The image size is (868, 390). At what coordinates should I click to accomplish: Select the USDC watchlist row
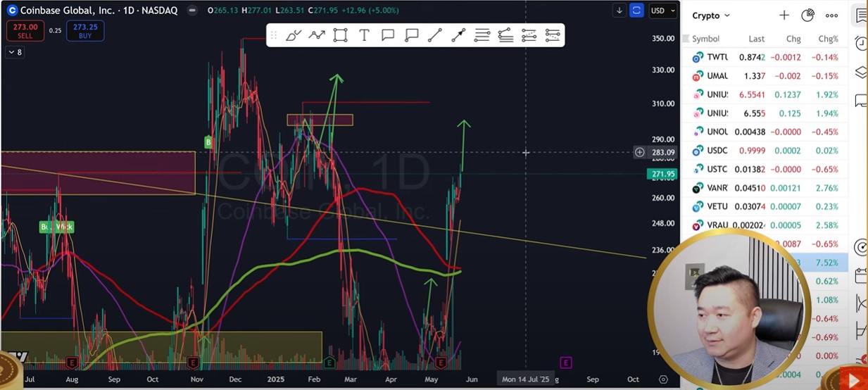tap(765, 151)
